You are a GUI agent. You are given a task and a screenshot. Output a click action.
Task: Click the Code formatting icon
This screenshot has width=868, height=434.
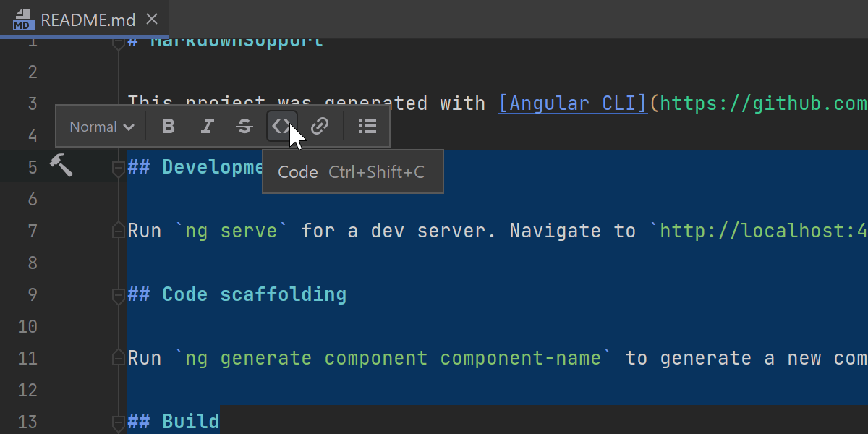281,127
